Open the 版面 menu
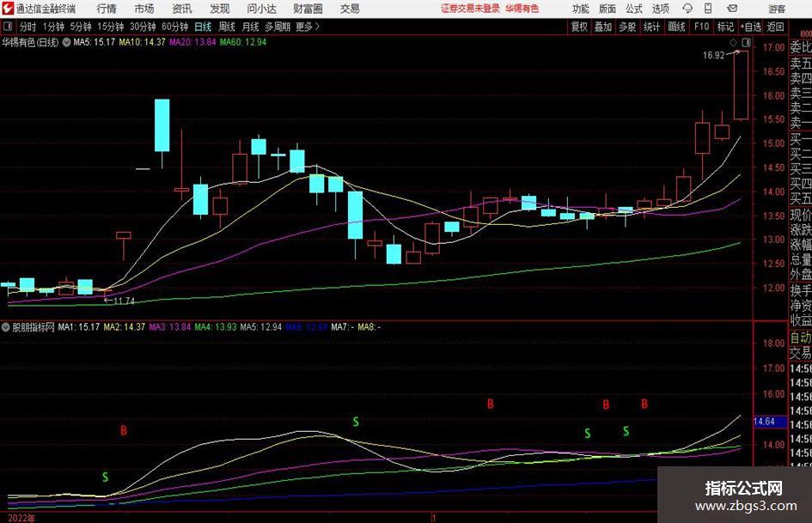 click(x=607, y=9)
